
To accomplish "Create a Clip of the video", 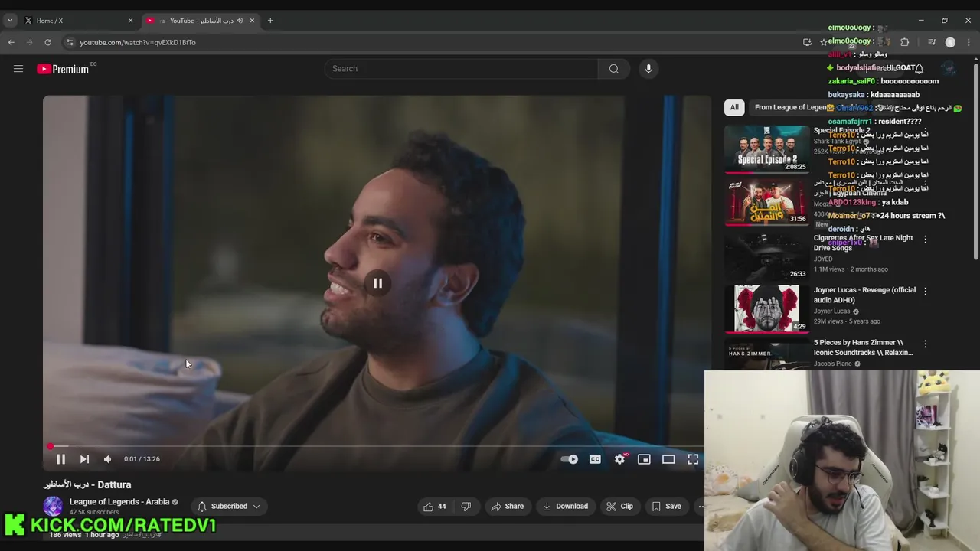I will pyautogui.click(x=619, y=506).
